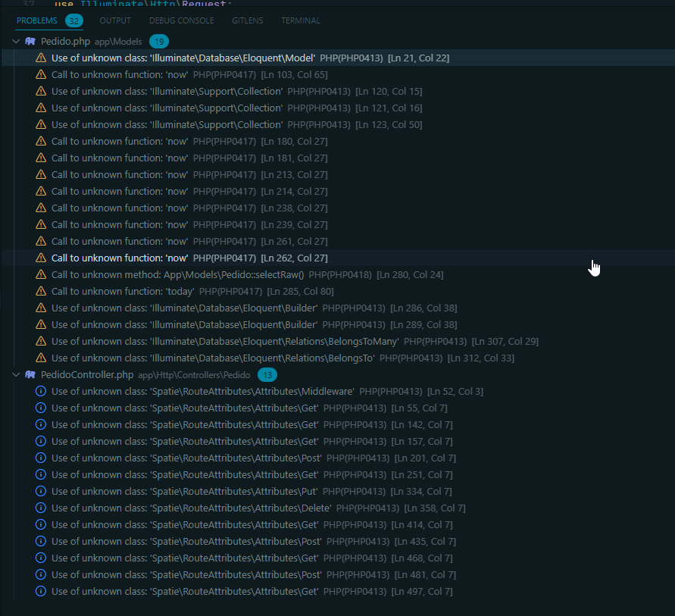Switch to the Output tab
Image resolution: width=675 pixels, height=616 pixels.
point(115,20)
